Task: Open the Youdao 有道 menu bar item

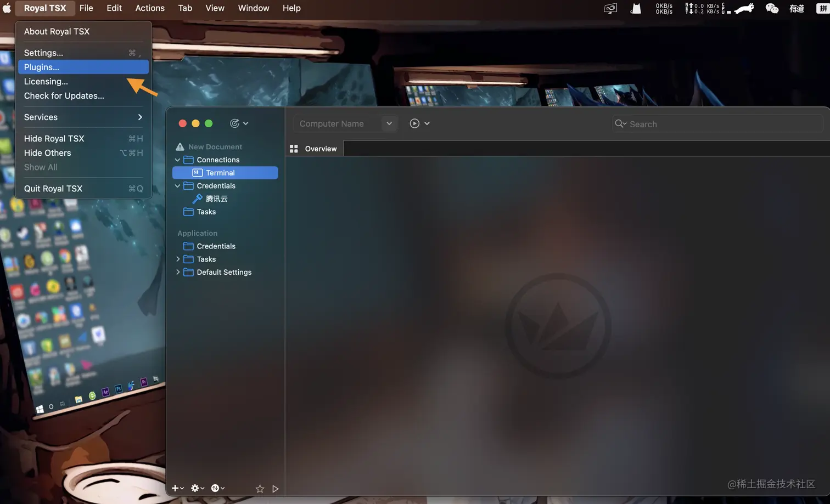Action: (x=797, y=8)
